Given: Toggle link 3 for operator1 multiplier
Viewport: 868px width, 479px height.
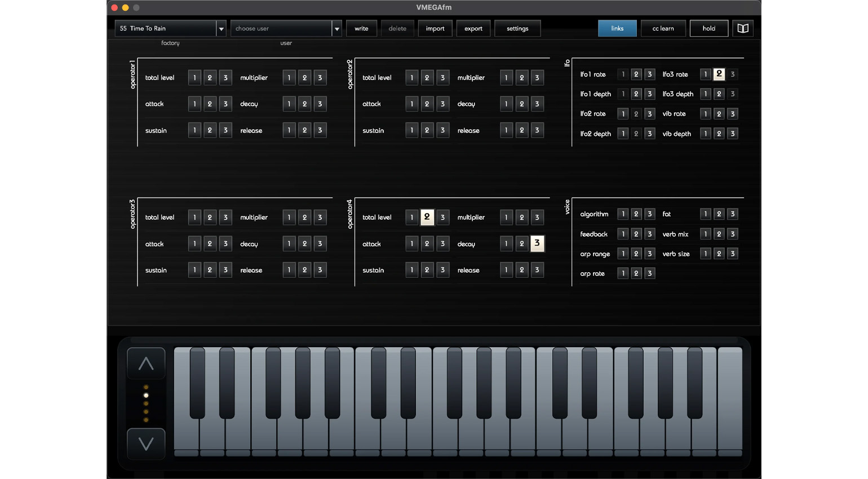Looking at the screenshot, I should [x=320, y=78].
